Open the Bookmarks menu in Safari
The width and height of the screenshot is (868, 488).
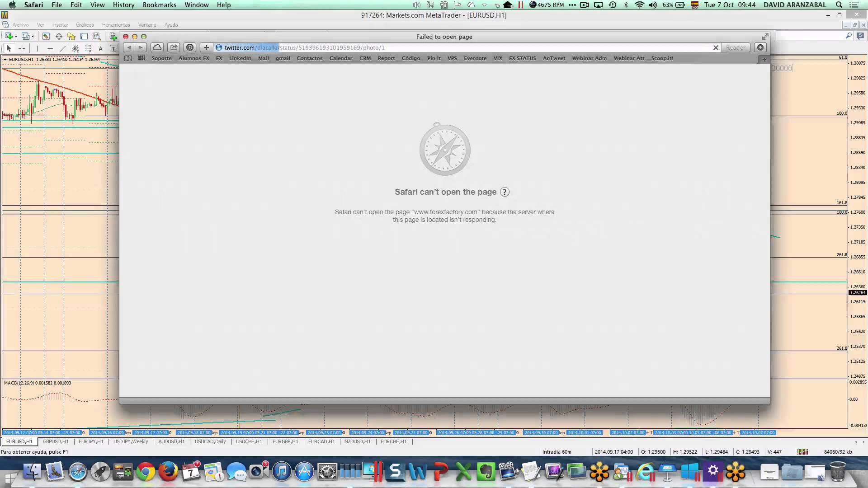159,5
